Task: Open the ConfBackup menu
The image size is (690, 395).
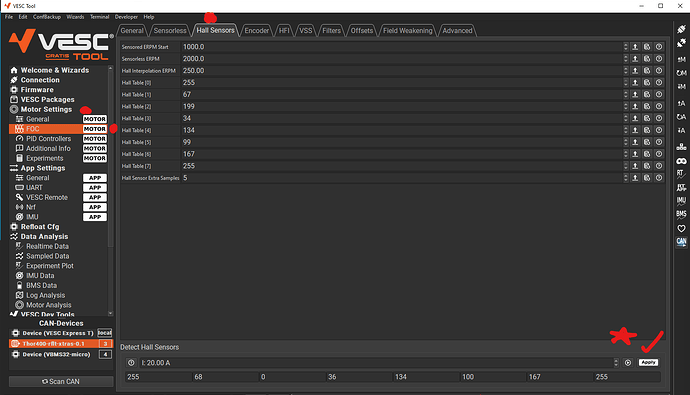Action: tap(47, 17)
